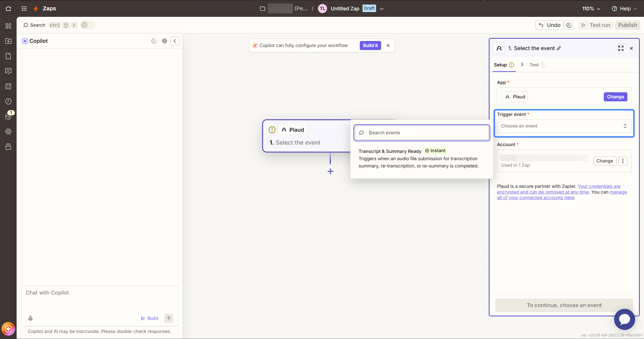Change the Plaud app selection
Image resolution: width=644 pixels, height=339 pixels.
pyautogui.click(x=615, y=97)
